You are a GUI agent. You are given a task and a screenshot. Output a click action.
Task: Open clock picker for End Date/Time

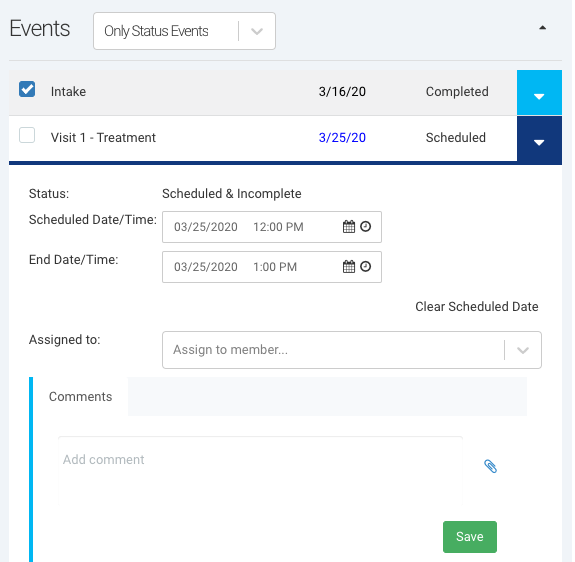click(365, 266)
